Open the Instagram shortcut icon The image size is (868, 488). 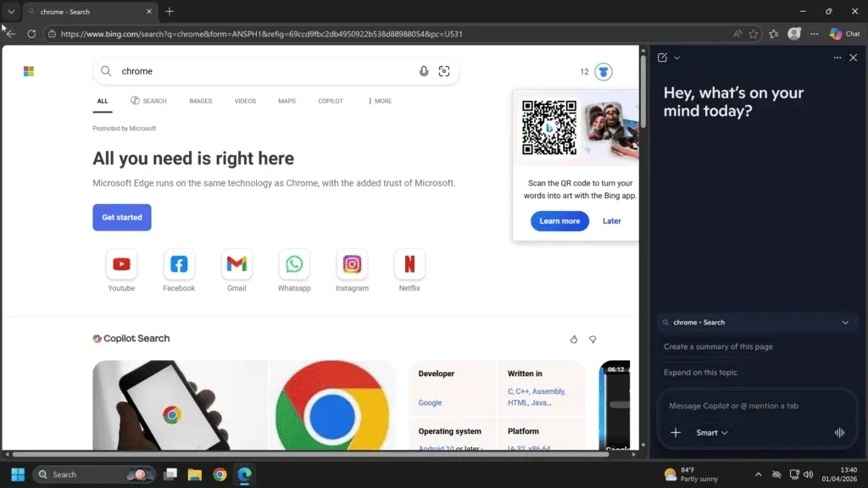point(352,264)
